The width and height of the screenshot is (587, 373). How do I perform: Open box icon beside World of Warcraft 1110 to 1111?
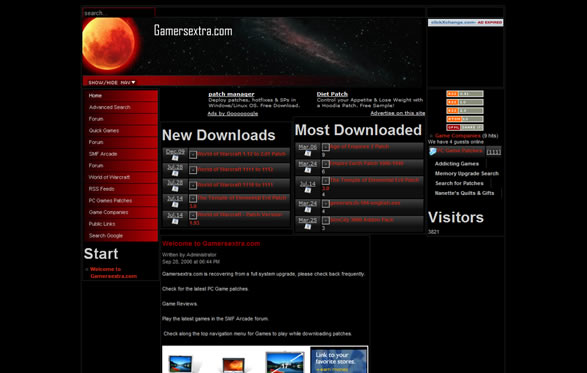coord(193,185)
